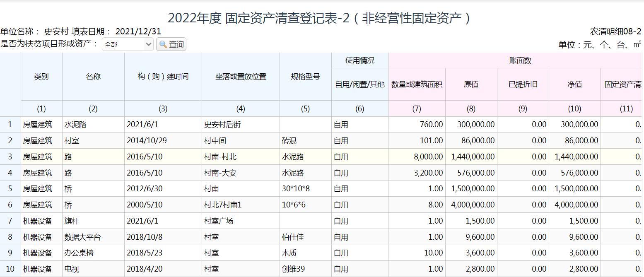Click the 原值 column header
Viewport: 644px width, 277px height.
(471, 84)
